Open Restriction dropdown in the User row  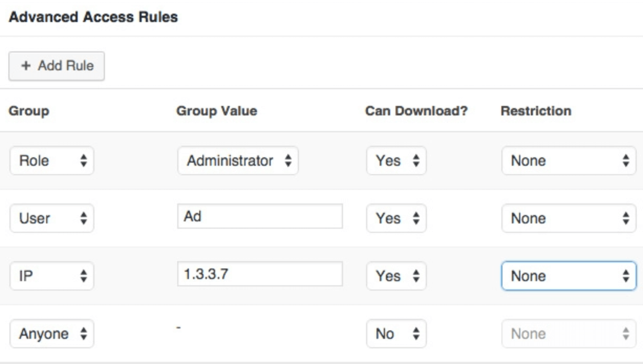(x=569, y=218)
